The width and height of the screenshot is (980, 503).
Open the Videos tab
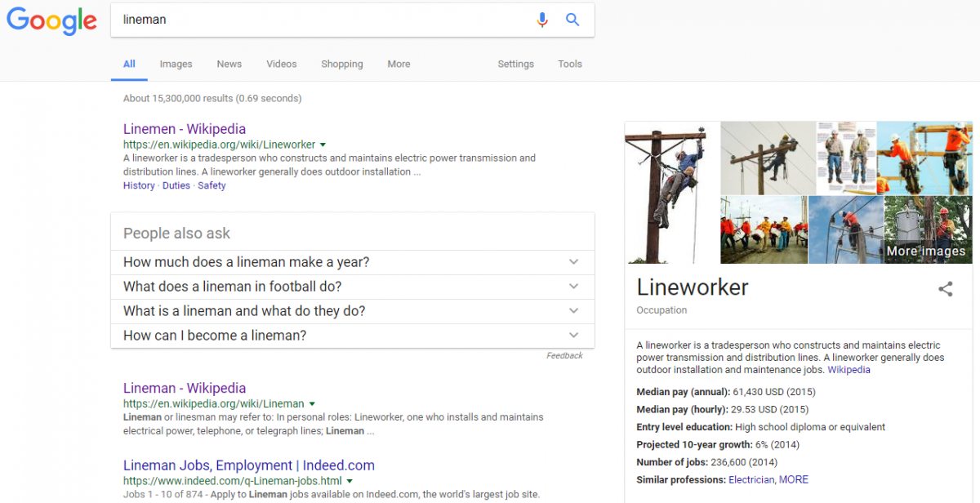pyautogui.click(x=282, y=64)
